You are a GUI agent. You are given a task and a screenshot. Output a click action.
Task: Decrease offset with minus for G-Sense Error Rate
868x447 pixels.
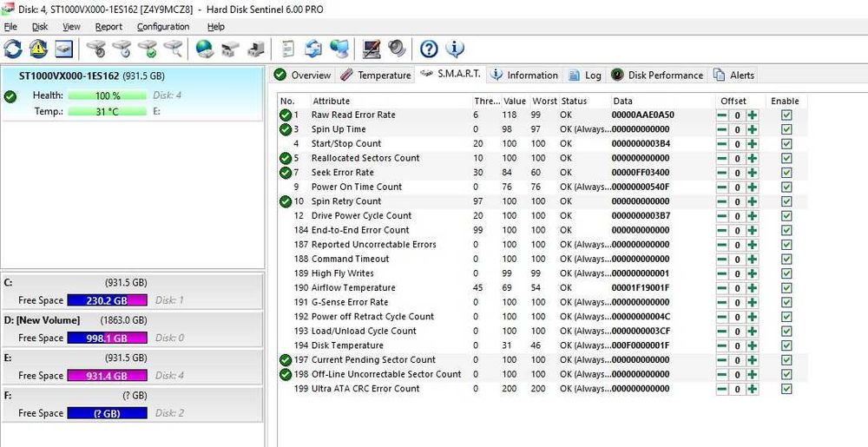click(x=722, y=303)
